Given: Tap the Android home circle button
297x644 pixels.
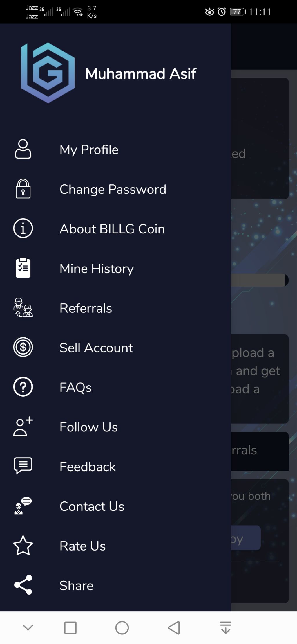Looking at the screenshot, I should (122, 628).
